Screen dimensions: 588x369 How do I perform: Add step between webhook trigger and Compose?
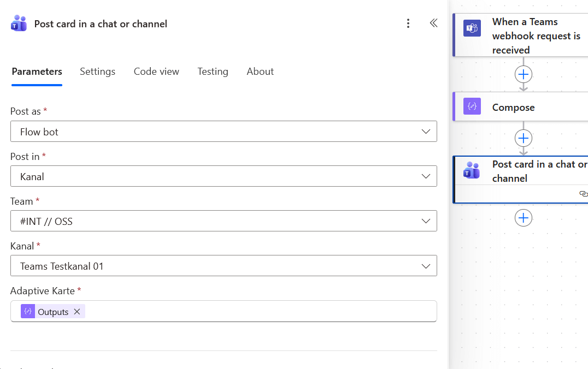(524, 74)
